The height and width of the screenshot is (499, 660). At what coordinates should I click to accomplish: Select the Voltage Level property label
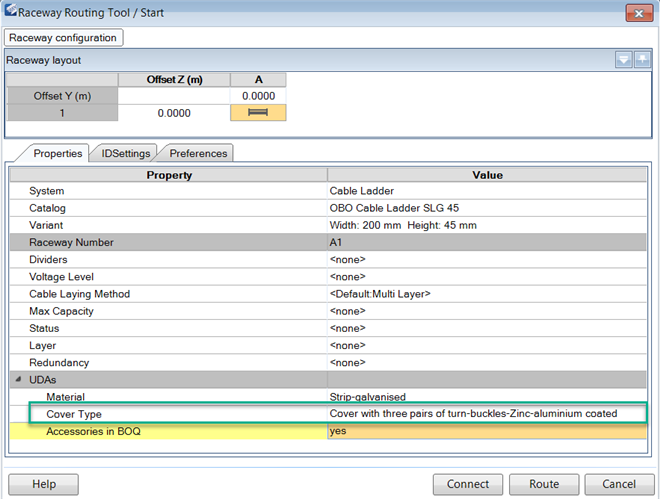(x=61, y=277)
